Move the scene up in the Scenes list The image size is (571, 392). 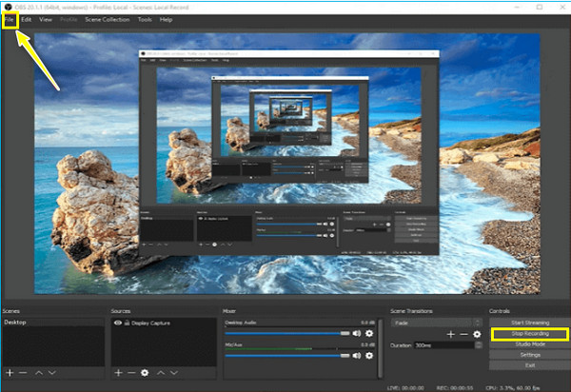(x=39, y=373)
